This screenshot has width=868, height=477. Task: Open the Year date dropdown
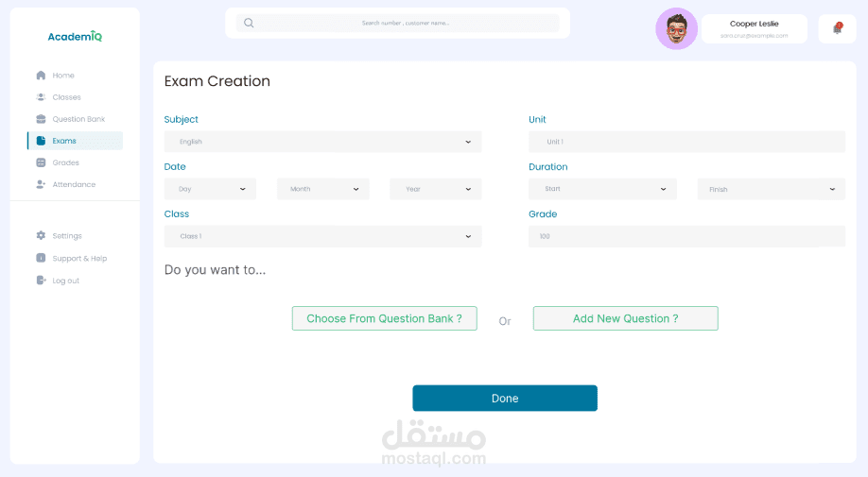pos(435,189)
